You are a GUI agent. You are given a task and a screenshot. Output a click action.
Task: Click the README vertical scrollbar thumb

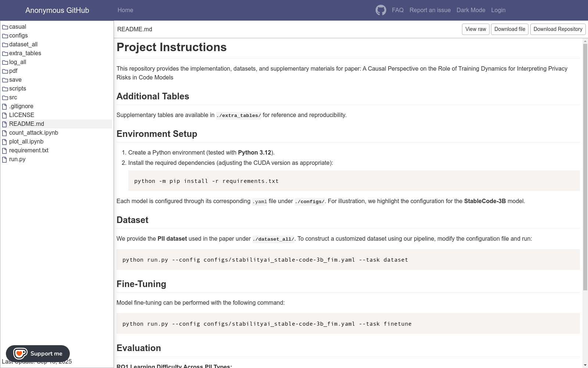585,167
